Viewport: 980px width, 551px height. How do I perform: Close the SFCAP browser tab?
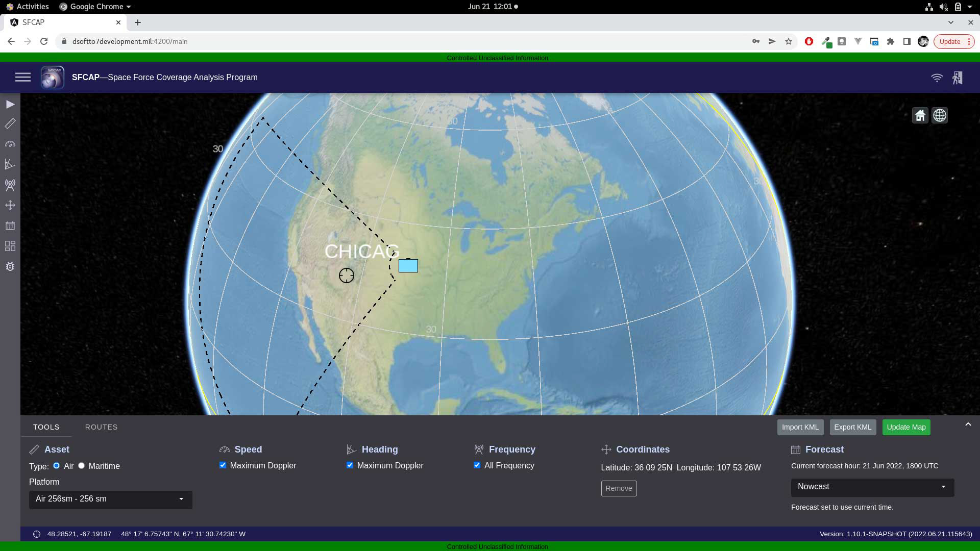tap(118, 22)
